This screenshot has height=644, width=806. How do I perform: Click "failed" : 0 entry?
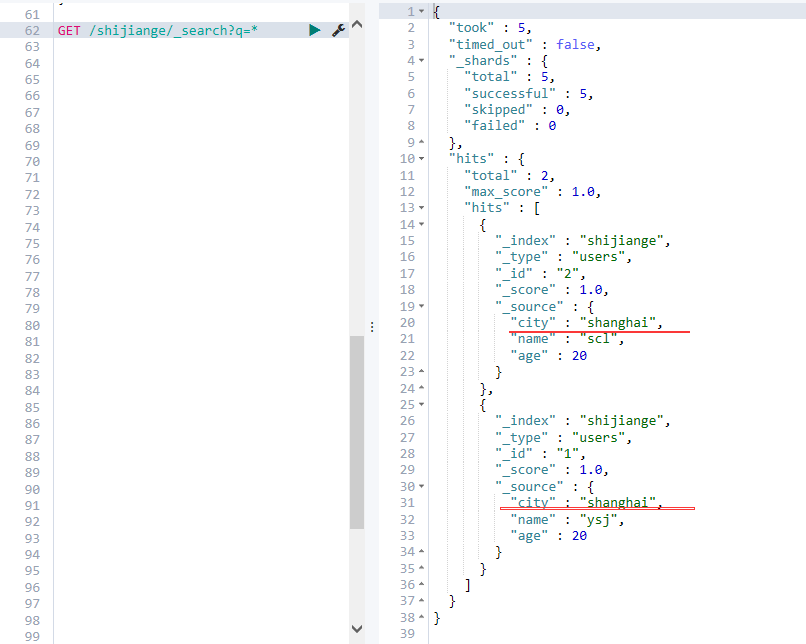(x=510, y=126)
